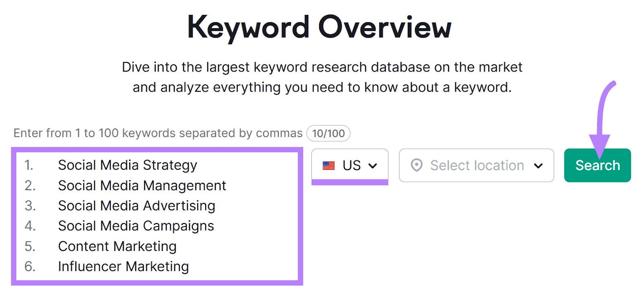Open the US country database dropdown

point(350,165)
